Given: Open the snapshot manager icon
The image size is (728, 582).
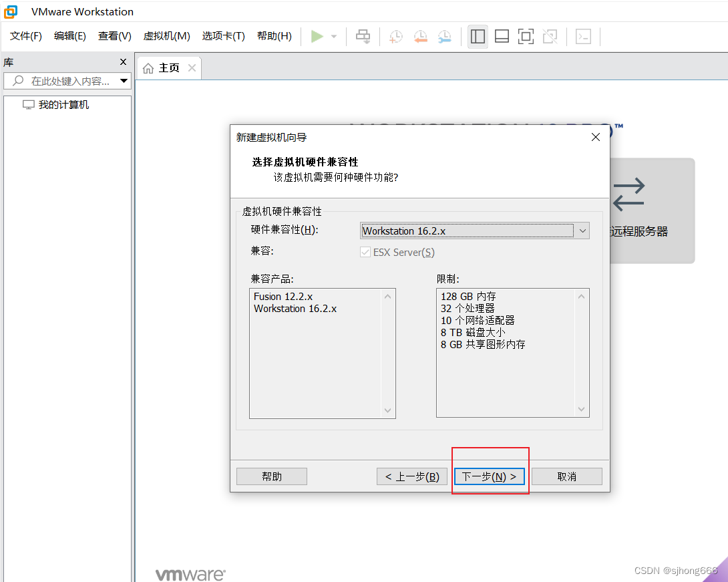Looking at the screenshot, I should pyautogui.click(x=445, y=36).
